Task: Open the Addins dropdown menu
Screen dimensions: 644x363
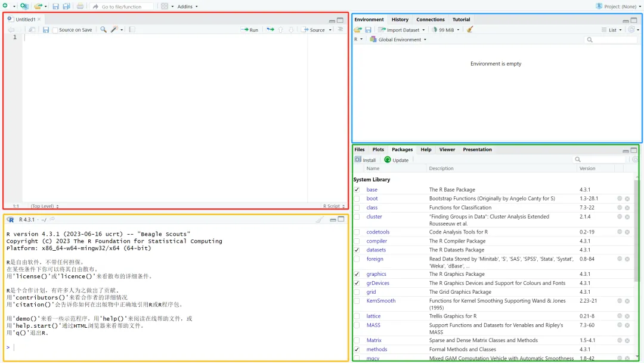Action: pyautogui.click(x=187, y=7)
